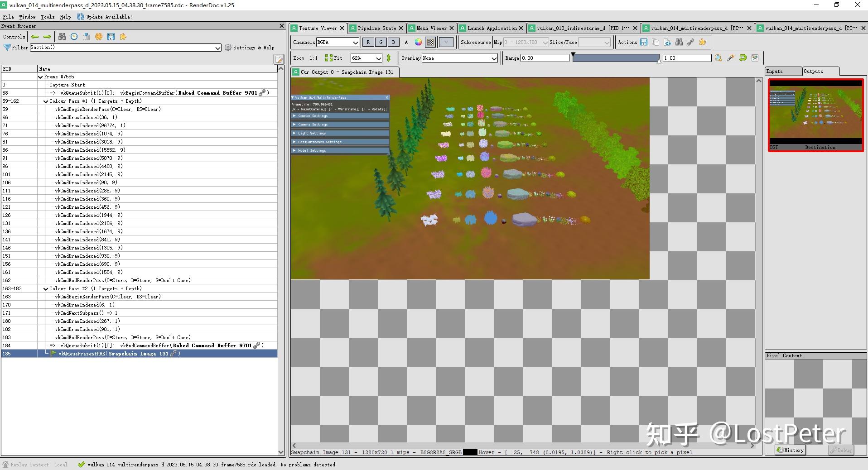The height and width of the screenshot is (470, 868).
Task: Select the pick pixel eyedropper icon
Action: click(x=730, y=58)
